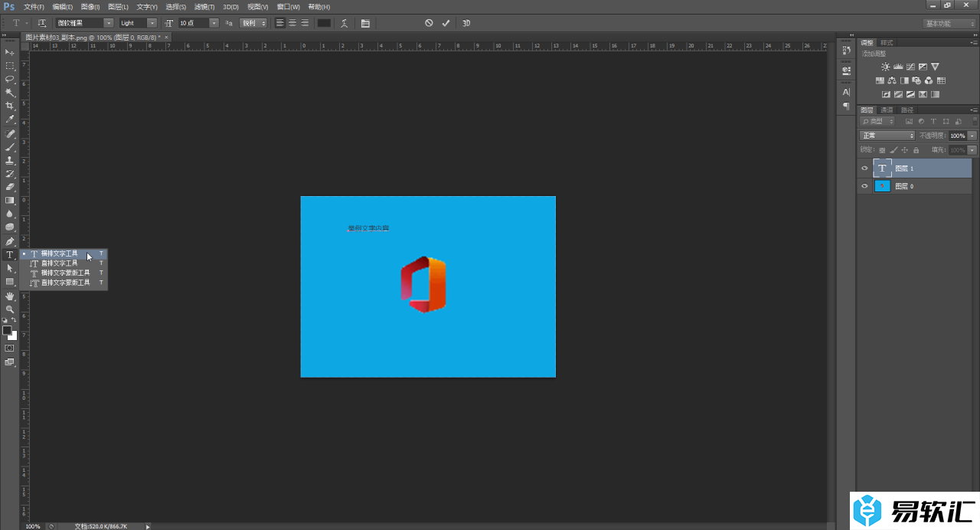Select the Blur tool
This screenshot has height=530, width=980.
pyautogui.click(x=10, y=214)
